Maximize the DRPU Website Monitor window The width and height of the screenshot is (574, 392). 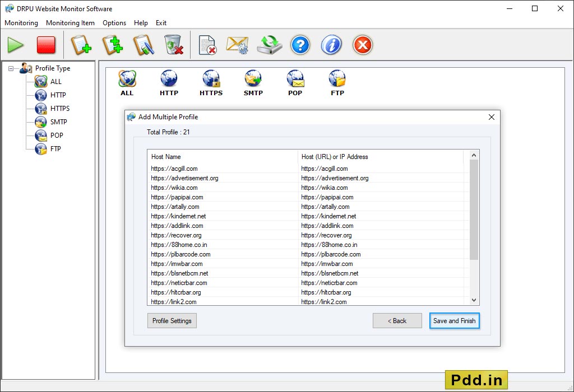(x=535, y=8)
